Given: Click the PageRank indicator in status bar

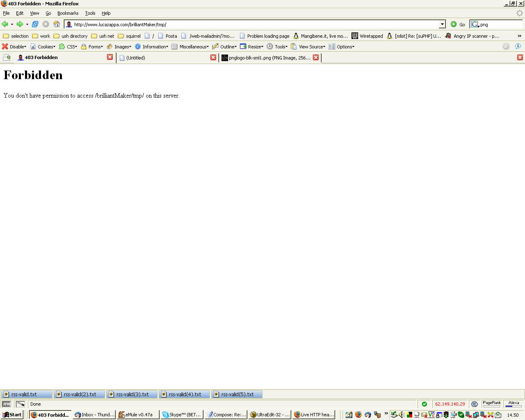Looking at the screenshot, I should click(492, 404).
